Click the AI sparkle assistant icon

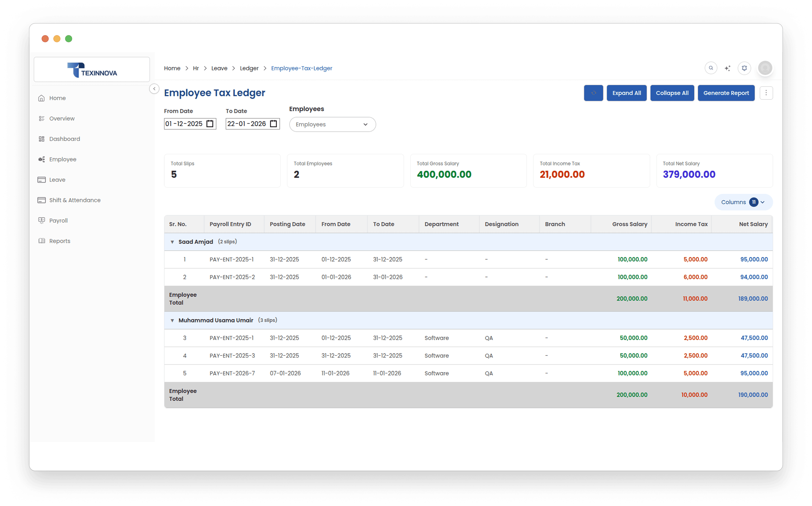728,68
